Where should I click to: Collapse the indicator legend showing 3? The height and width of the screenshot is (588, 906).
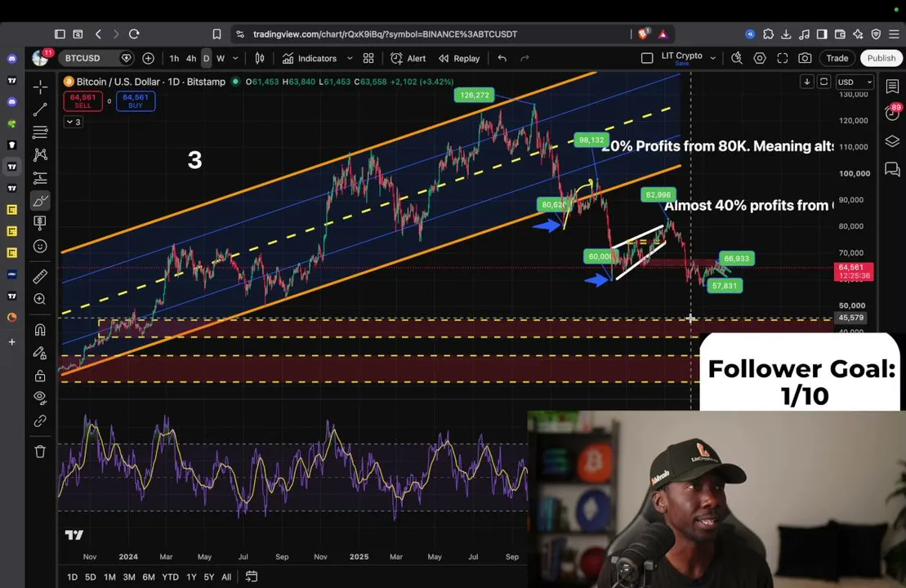(x=74, y=122)
